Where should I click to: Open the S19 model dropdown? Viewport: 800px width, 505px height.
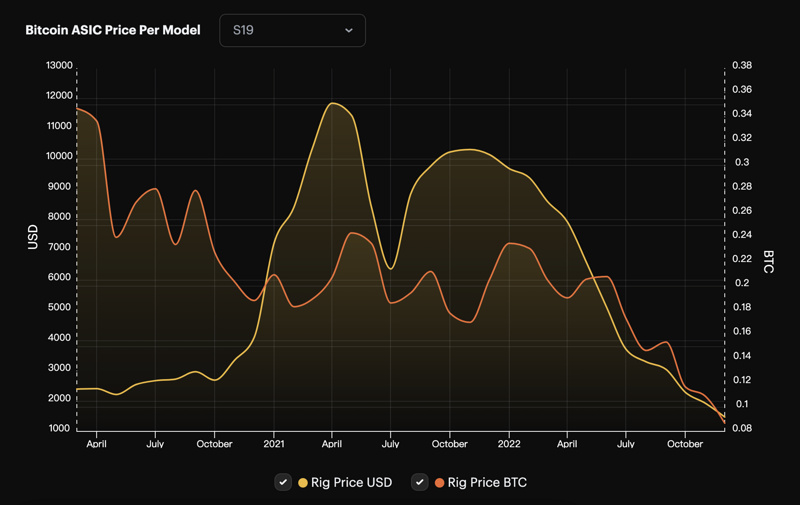point(292,30)
